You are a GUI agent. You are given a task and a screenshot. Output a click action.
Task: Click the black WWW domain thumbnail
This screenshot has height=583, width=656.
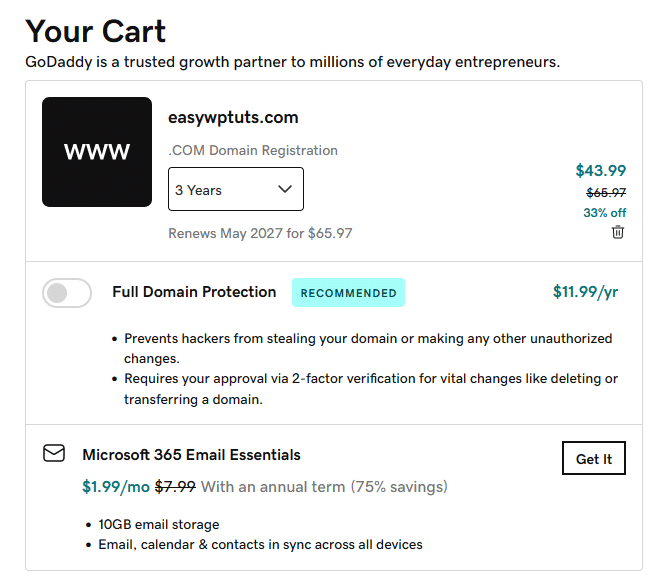[97, 152]
